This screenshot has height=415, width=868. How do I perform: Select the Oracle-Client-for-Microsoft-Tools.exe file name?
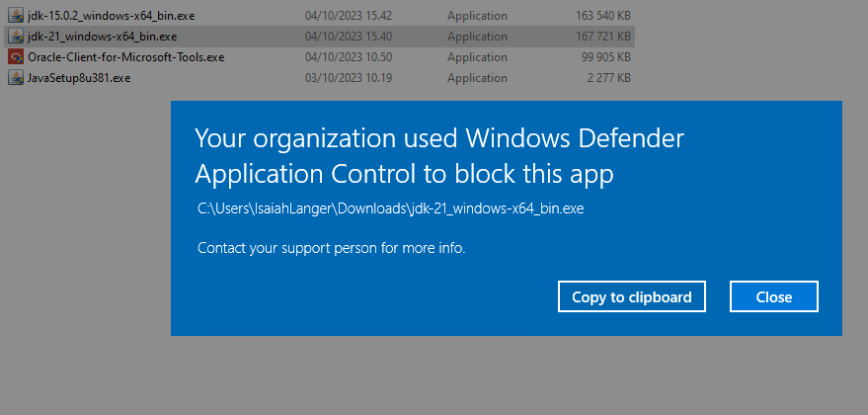pyautogui.click(x=126, y=57)
